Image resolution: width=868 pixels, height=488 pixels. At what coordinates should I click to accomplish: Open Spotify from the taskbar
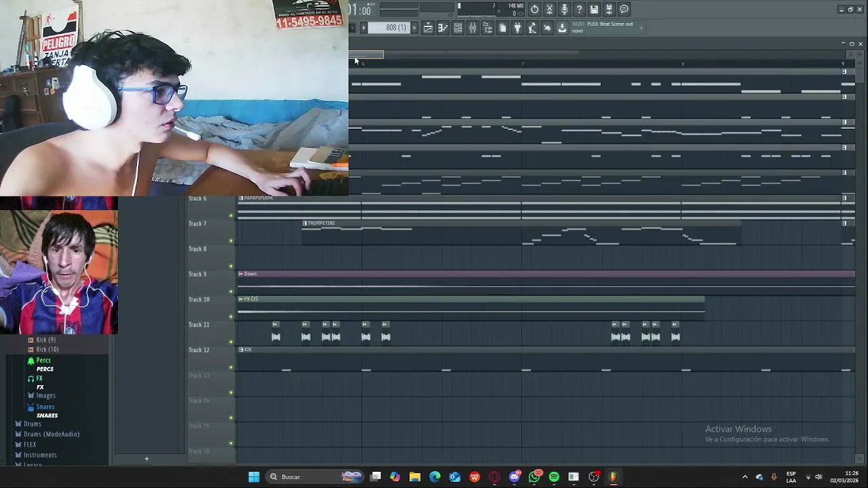(x=554, y=477)
